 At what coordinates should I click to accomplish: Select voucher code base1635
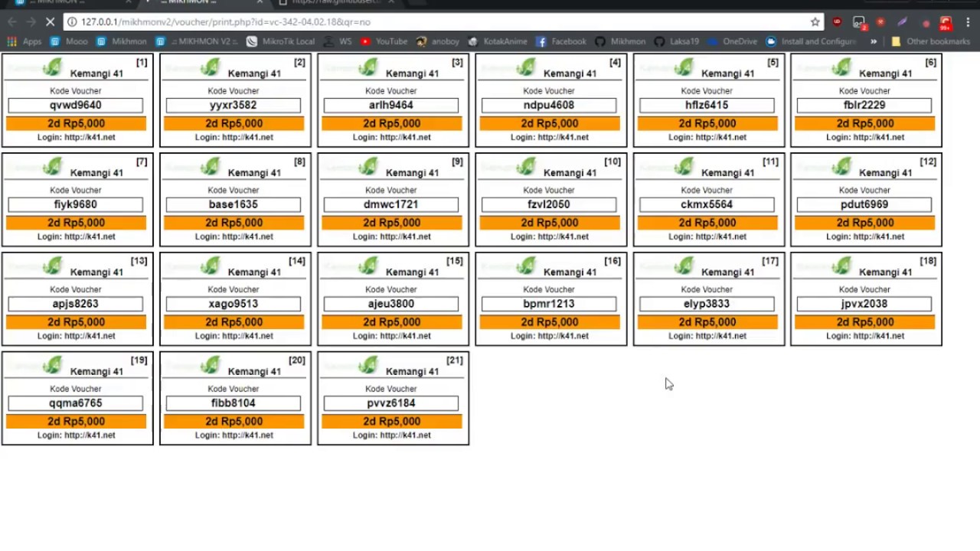(x=234, y=205)
